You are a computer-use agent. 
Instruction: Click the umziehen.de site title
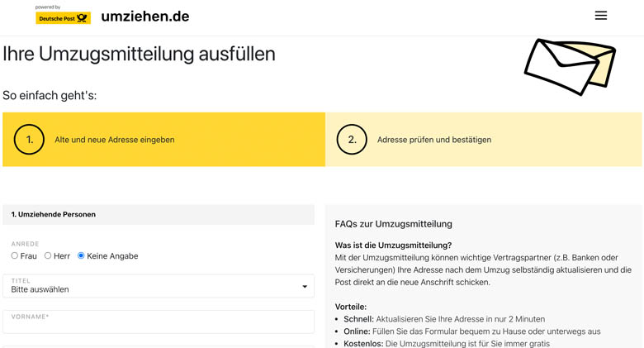click(x=145, y=17)
